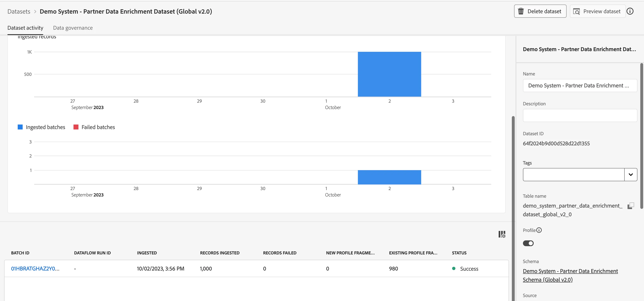The height and width of the screenshot is (301, 644).
Task: Click the INGESTED column header
Action: (147, 253)
